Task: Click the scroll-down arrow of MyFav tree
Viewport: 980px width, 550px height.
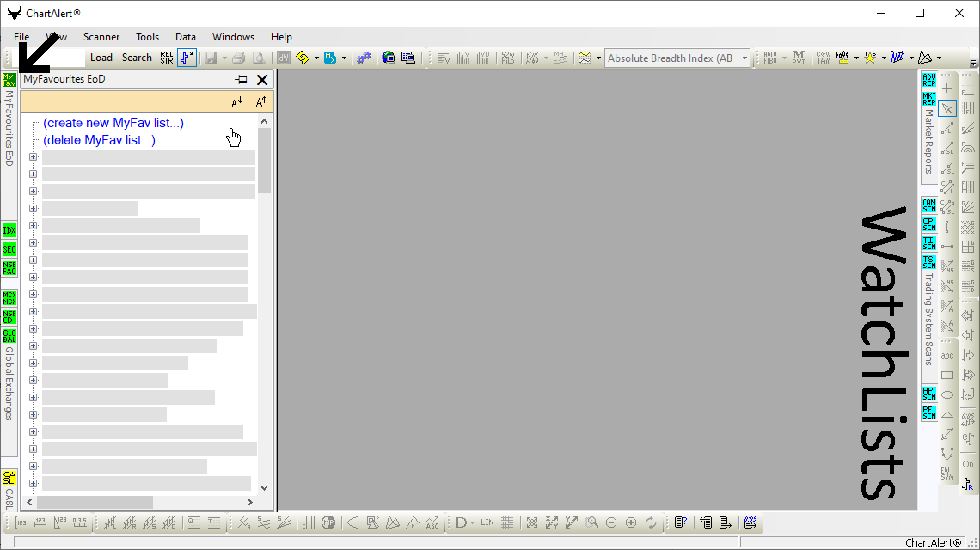Action: [265, 487]
